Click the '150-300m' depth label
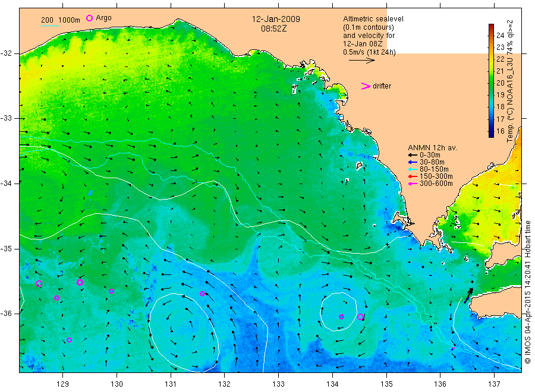 coord(436,176)
